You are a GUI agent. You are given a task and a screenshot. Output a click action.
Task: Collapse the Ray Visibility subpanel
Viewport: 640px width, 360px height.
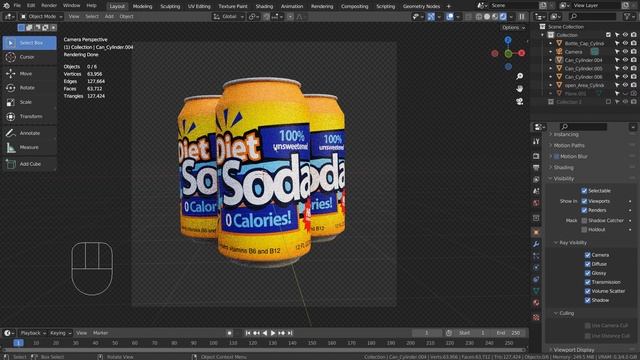click(x=573, y=242)
